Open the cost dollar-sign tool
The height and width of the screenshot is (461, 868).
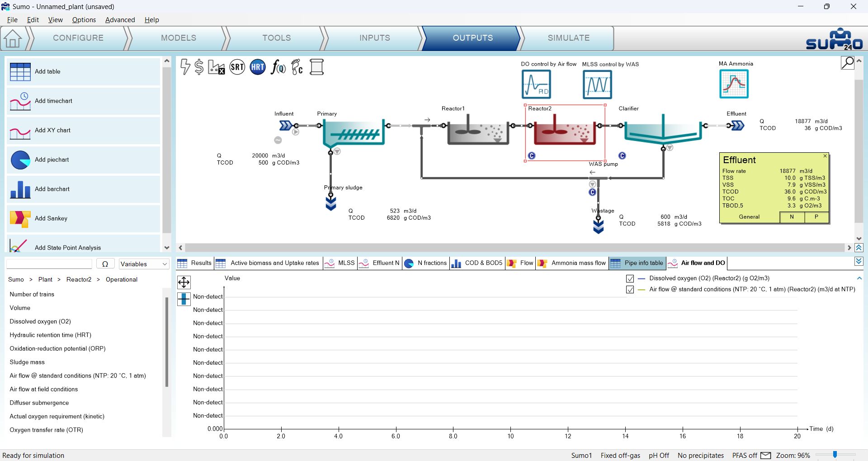[199, 67]
